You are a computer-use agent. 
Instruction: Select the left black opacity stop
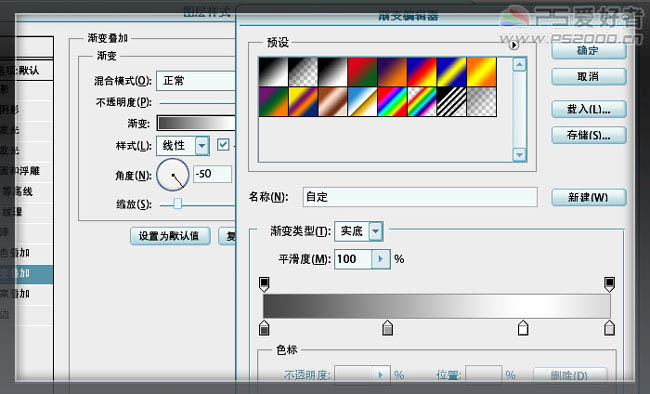click(x=264, y=285)
